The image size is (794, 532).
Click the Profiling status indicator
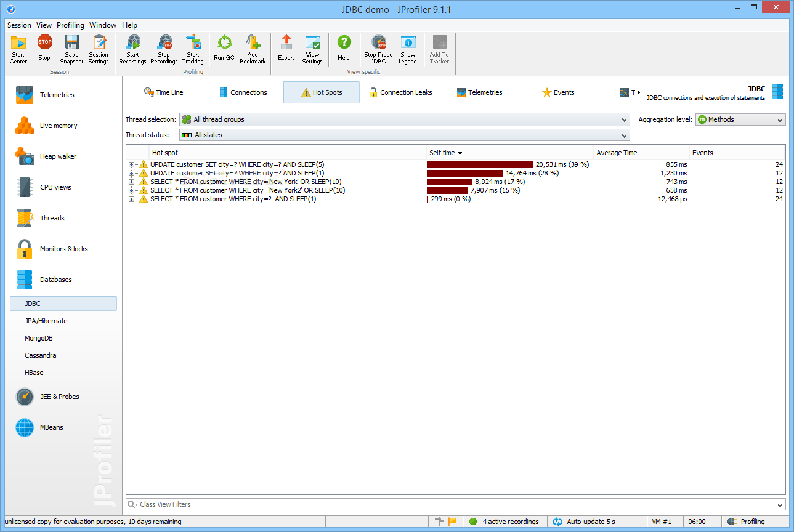click(746, 522)
